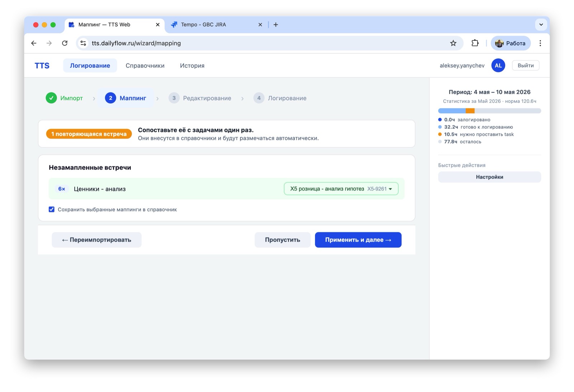Viewport: 574px width, 392px height.
Task: Click the bookmark star icon
Action: tap(453, 43)
